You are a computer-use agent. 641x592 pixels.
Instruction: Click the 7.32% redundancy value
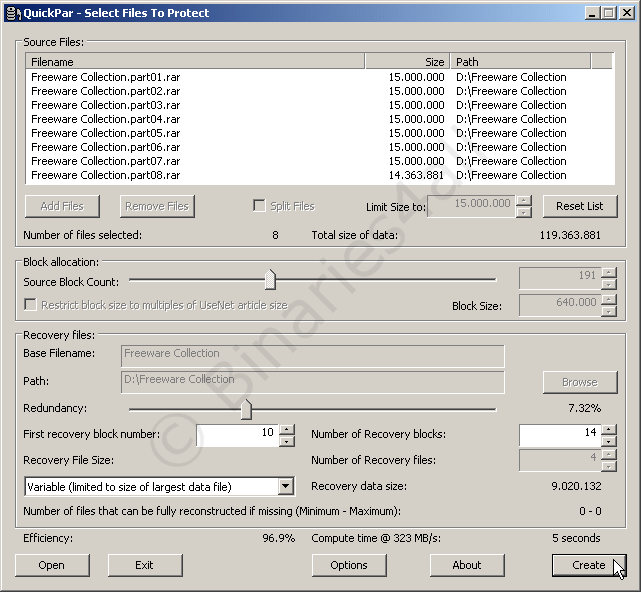click(585, 408)
